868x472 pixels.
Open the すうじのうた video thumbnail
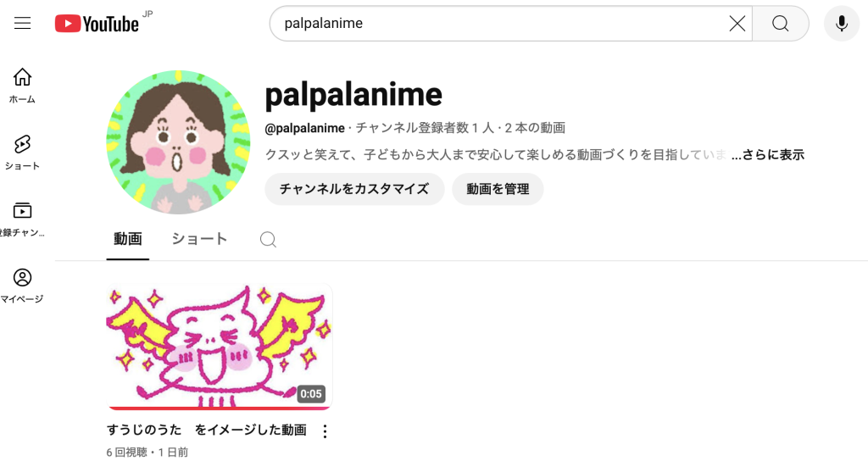click(x=220, y=347)
